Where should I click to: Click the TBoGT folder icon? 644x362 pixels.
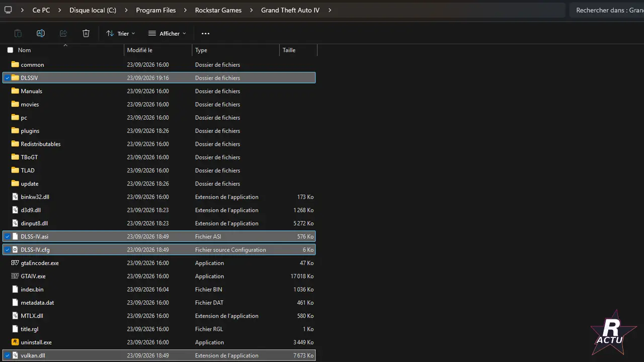pyautogui.click(x=15, y=157)
